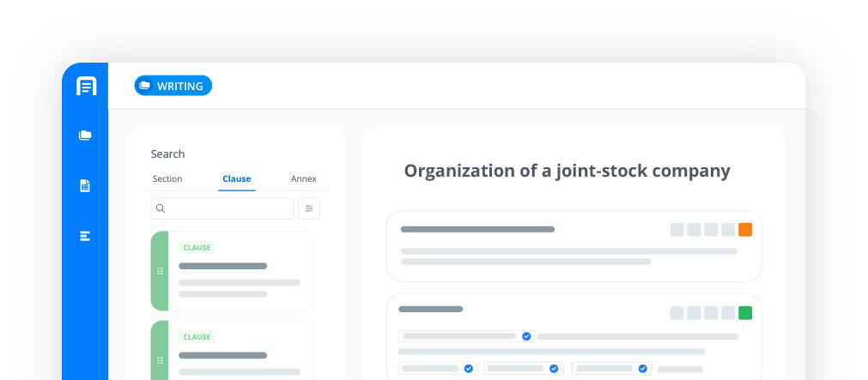Toggle the middle check badge in the bottom row
Image resolution: width=868 pixels, height=380 pixels.
tap(554, 368)
